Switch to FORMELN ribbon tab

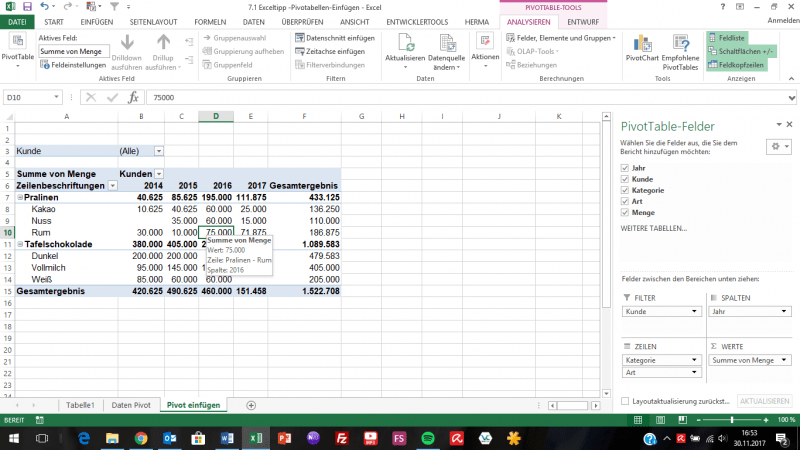pyautogui.click(x=210, y=22)
